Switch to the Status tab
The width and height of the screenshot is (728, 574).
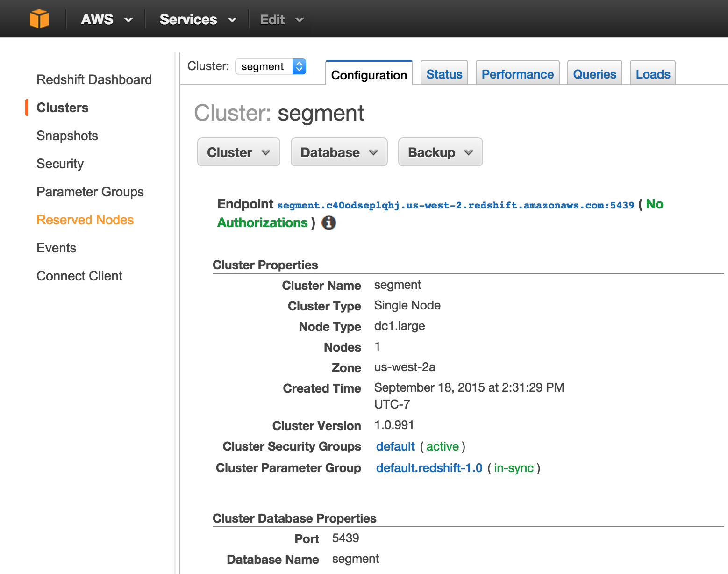(x=444, y=73)
